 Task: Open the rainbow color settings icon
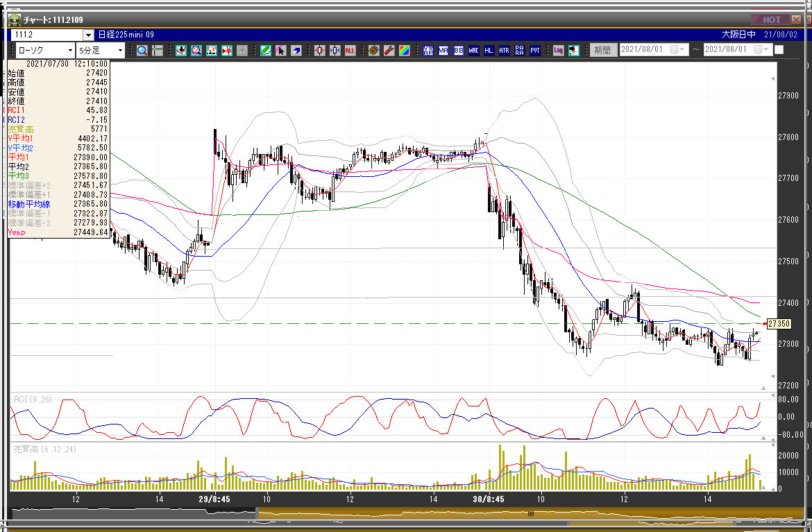(404, 50)
